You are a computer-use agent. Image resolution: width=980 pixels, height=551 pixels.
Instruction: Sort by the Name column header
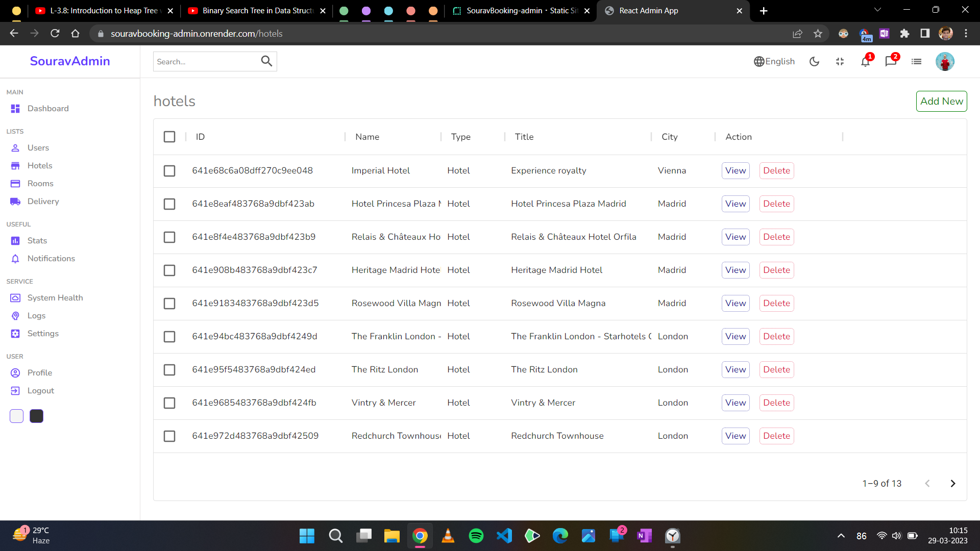coord(367,137)
